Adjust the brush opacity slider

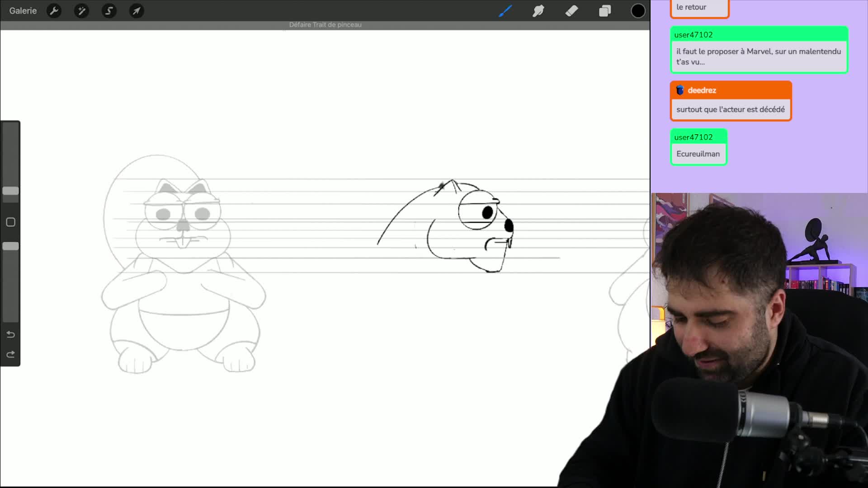(x=10, y=246)
